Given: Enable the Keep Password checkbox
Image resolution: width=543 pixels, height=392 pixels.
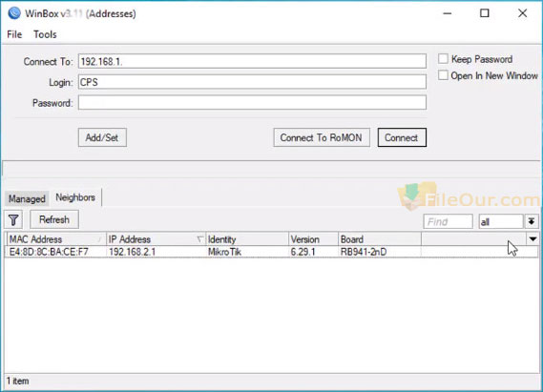Looking at the screenshot, I should click(x=443, y=59).
